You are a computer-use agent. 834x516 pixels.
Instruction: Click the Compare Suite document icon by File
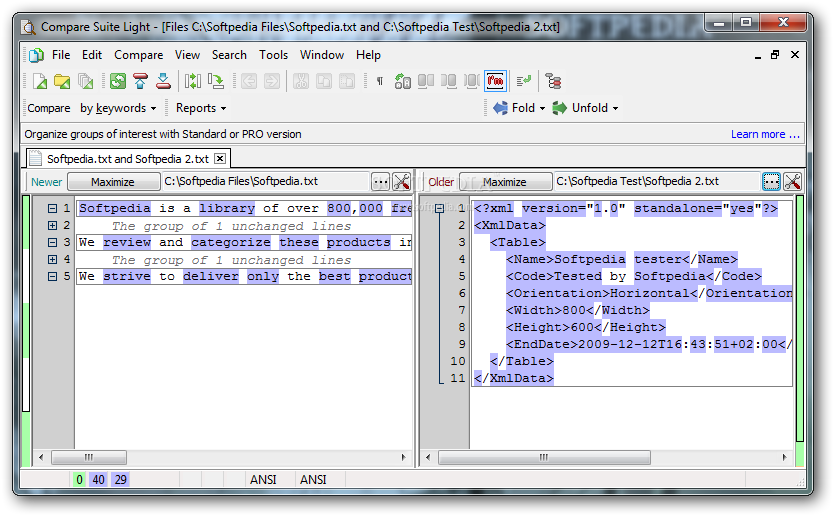(x=36, y=55)
